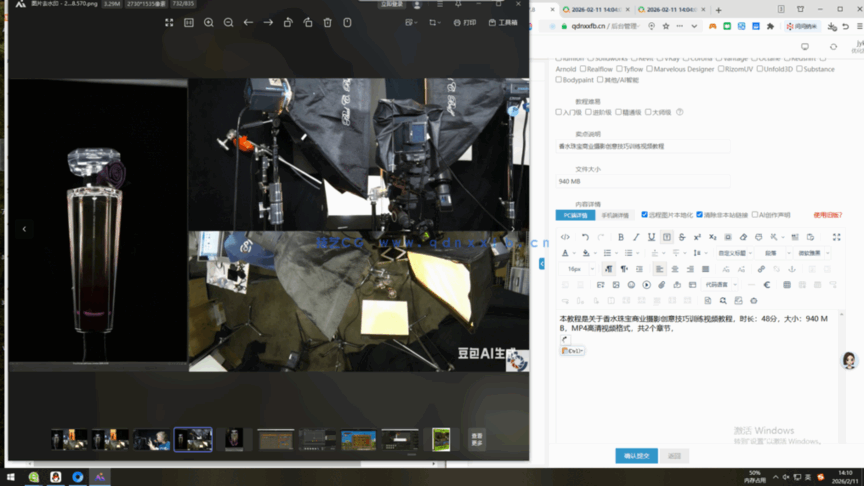Image resolution: width=864 pixels, height=486 pixels.
Task: Apply underline formatting in editor toolbar
Action: coord(651,237)
